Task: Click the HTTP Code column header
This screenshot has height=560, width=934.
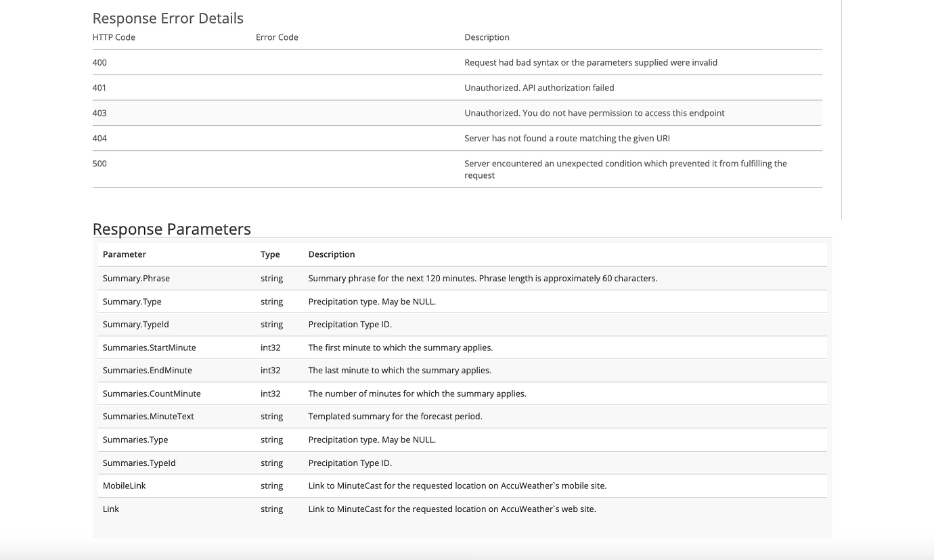Action: (114, 37)
